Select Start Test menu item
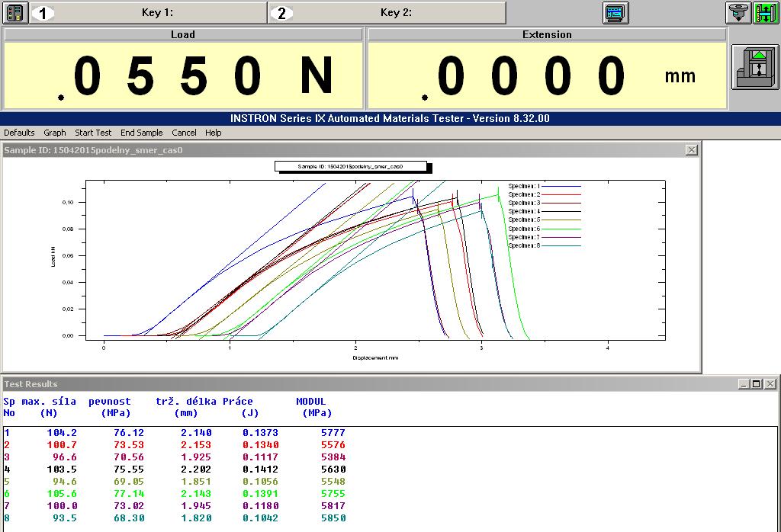781x532 pixels. (x=93, y=133)
